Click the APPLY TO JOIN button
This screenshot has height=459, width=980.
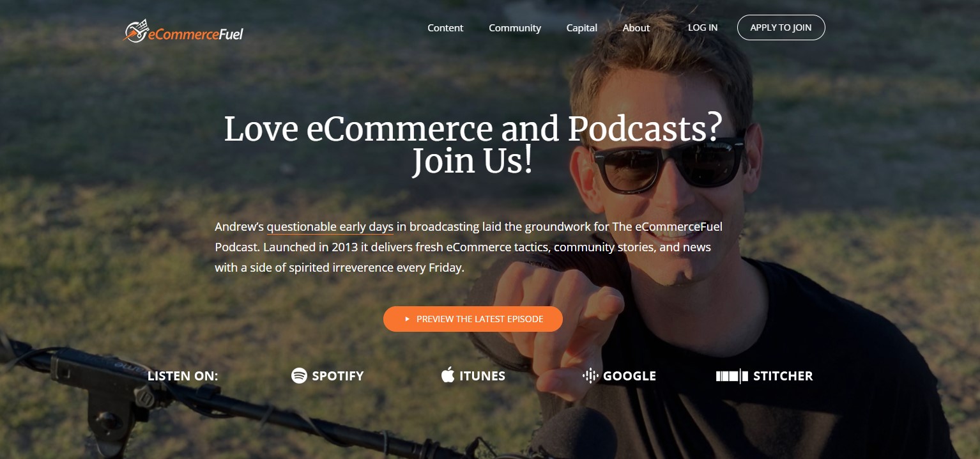click(781, 27)
